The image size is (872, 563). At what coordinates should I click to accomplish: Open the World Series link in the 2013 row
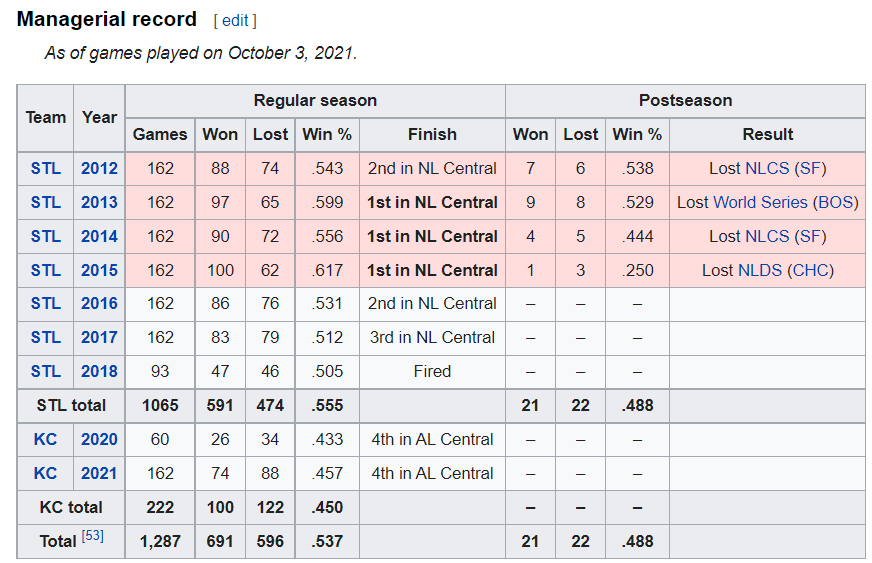pyautogui.click(x=760, y=202)
